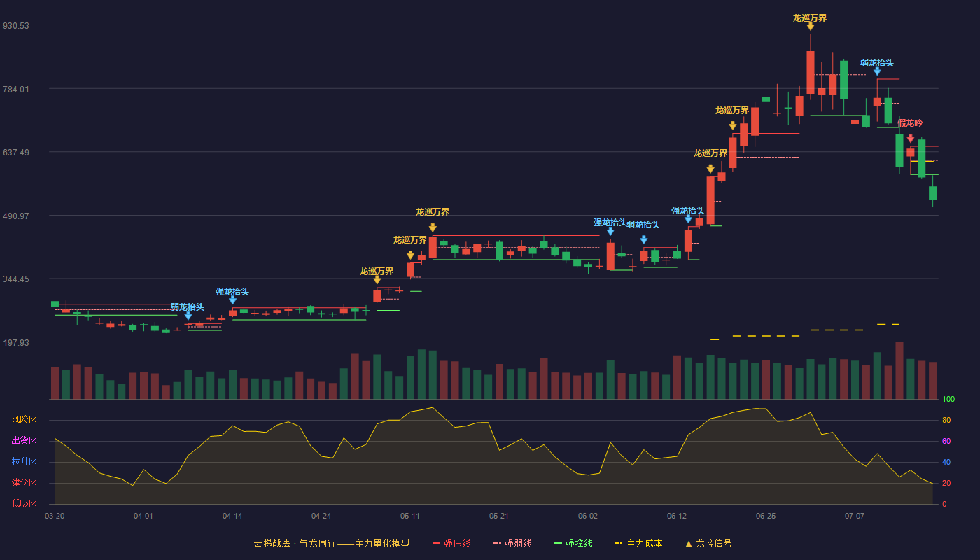The width and height of the screenshot is (980, 560).
Task: Click the 05-11 date label
Action: (x=410, y=516)
